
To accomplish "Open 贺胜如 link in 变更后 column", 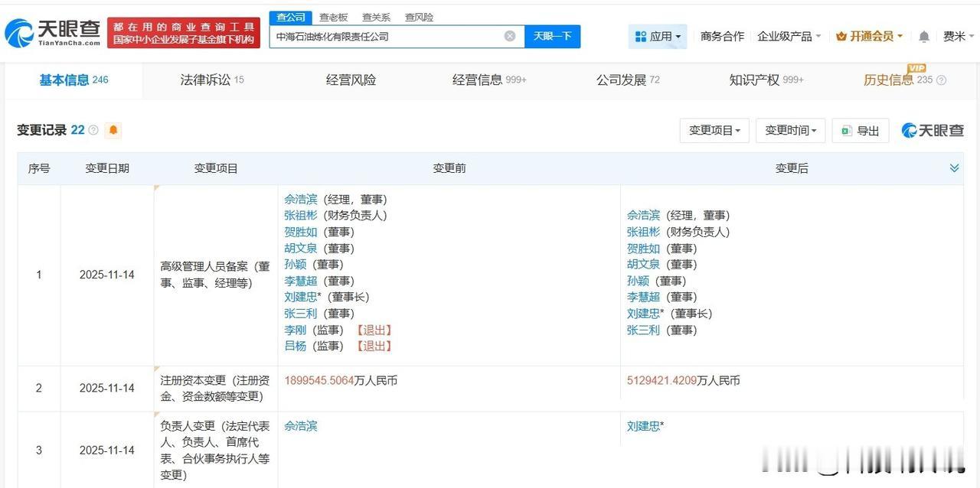I will click(x=643, y=248).
